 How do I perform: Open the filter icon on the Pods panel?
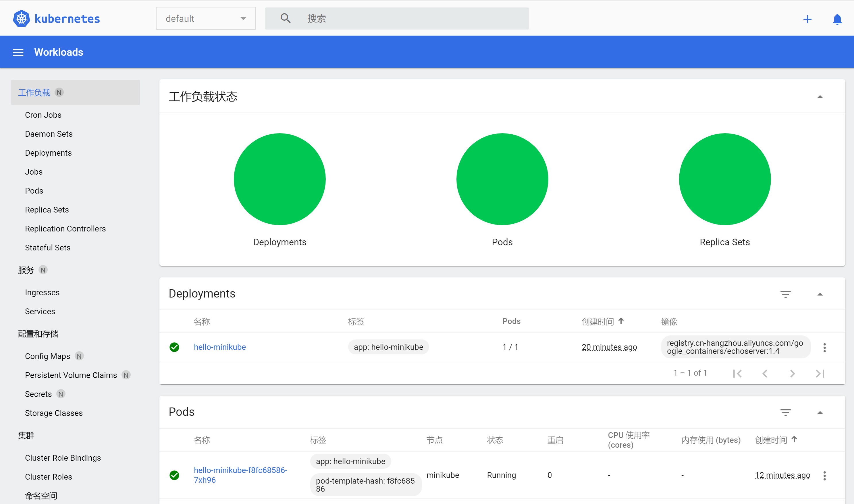tap(785, 412)
